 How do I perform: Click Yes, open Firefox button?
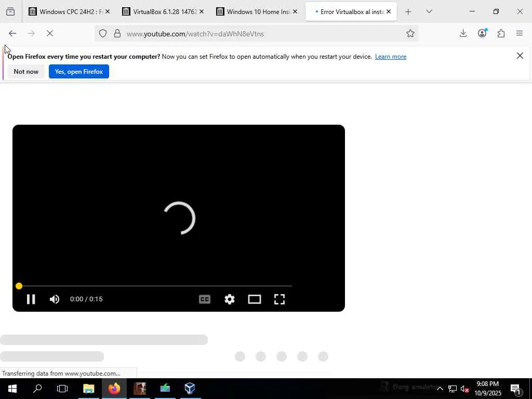(x=79, y=72)
